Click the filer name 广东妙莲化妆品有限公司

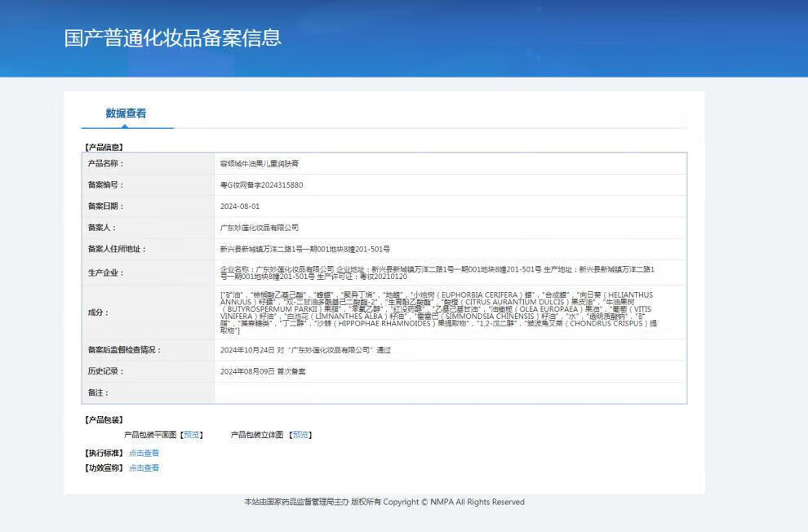coord(260,228)
